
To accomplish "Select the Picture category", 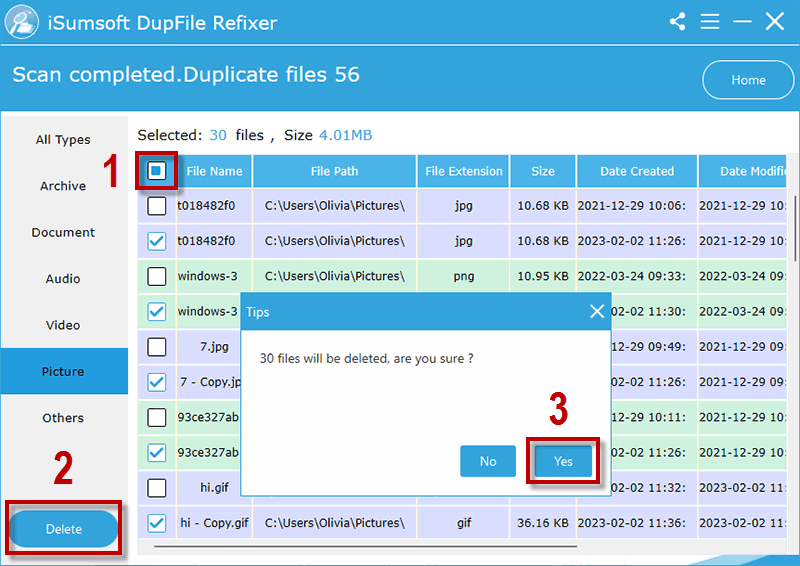I will pyautogui.click(x=63, y=371).
